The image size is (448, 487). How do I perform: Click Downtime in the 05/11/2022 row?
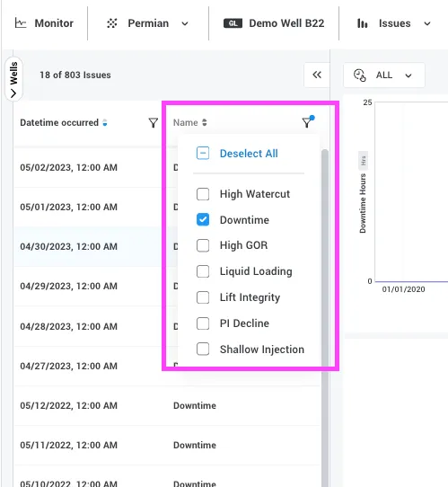(195, 445)
